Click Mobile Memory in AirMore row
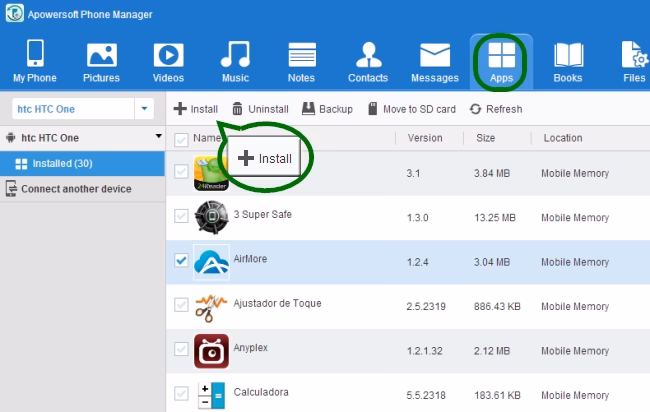This screenshot has width=650, height=412. [575, 262]
